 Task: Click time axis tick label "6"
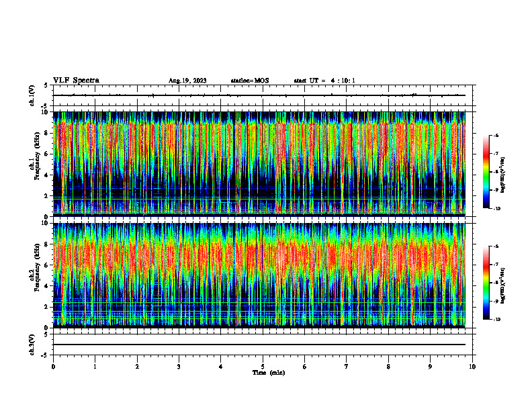tap(305, 367)
